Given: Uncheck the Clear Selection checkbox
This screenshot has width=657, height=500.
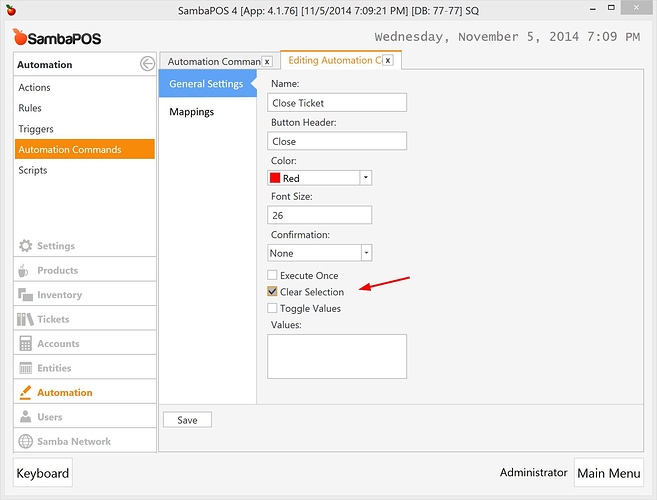Looking at the screenshot, I should [272, 291].
